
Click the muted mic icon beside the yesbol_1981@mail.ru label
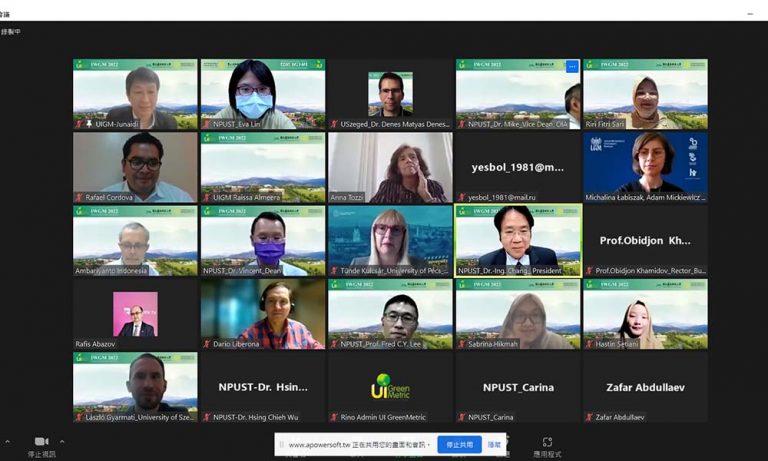coord(461,197)
